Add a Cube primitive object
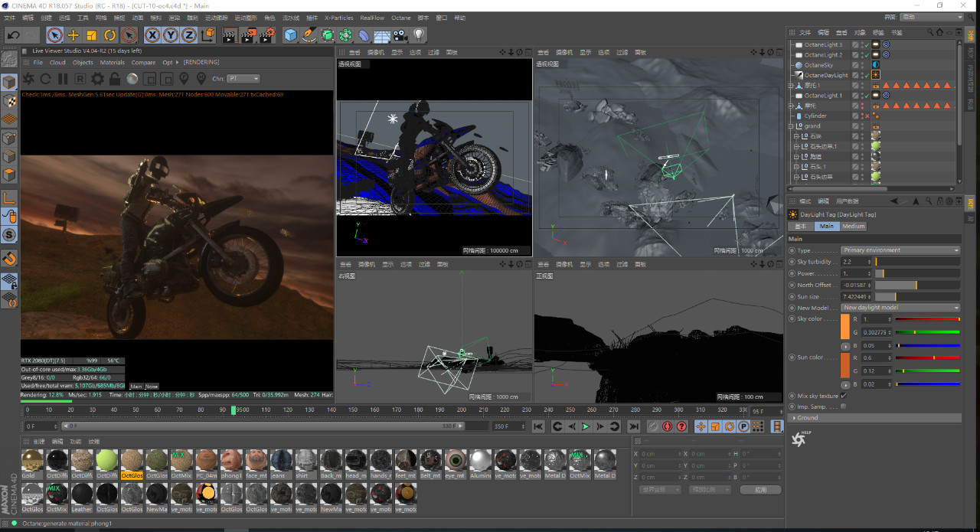 291,34
